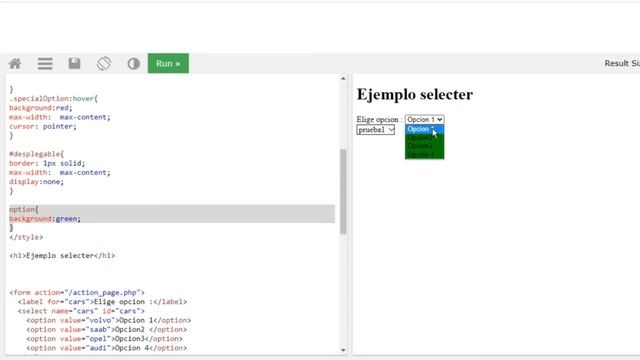640x360 pixels.
Task: Click the 'cursor: pointer;' code line
Action: pos(43,127)
